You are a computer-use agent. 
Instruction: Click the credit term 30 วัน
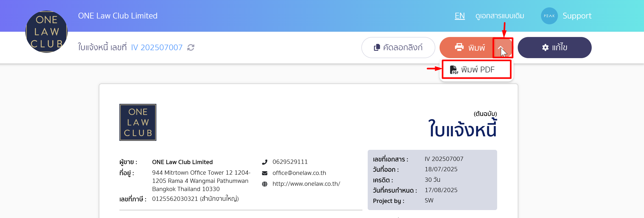coord(432,180)
